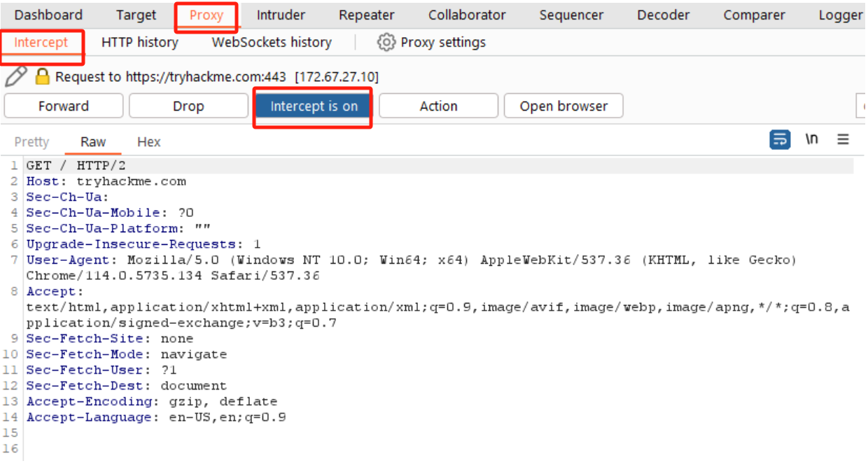
Task: Toggle the word wrap icon in editor
Action: [780, 140]
